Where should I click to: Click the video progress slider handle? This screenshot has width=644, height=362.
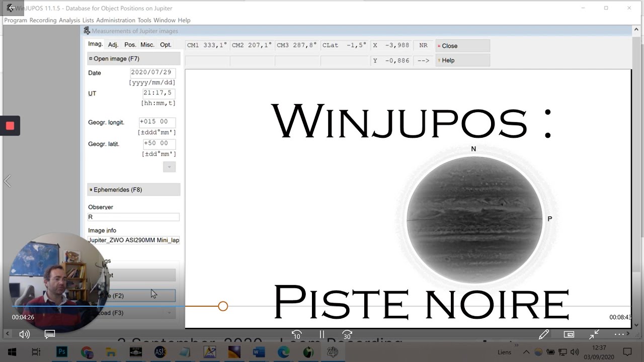tap(223, 306)
